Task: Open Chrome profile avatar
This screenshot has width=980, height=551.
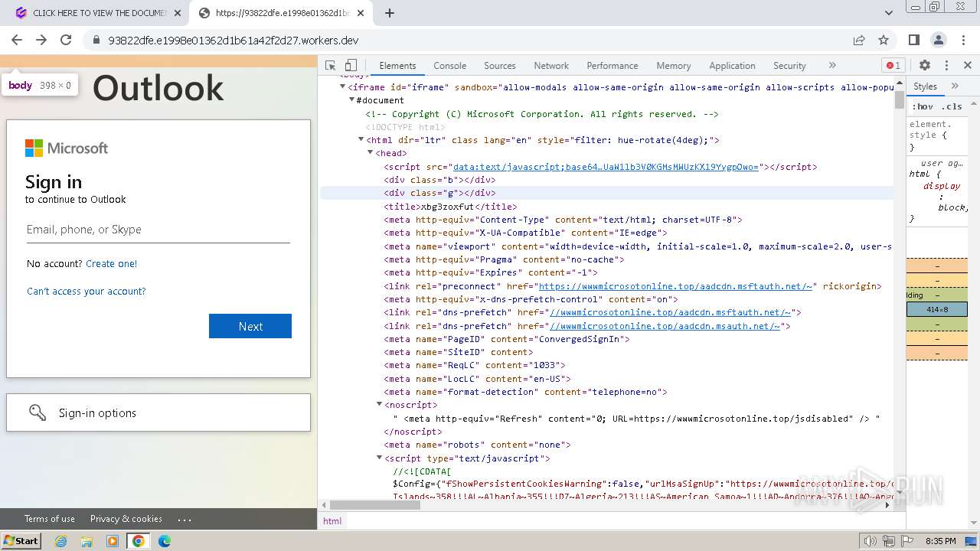Action: [x=939, y=40]
